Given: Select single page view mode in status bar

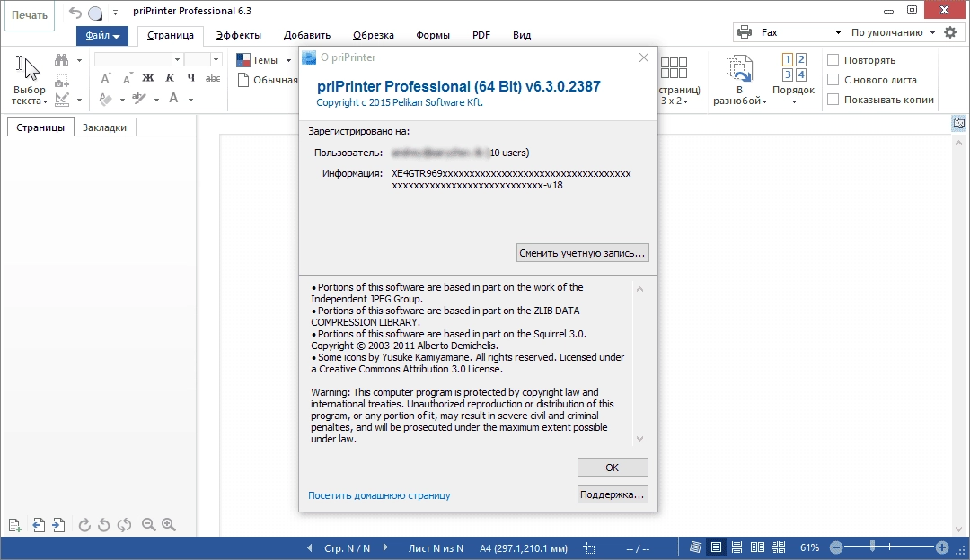Looking at the screenshot, I should [x=716, y=547].
